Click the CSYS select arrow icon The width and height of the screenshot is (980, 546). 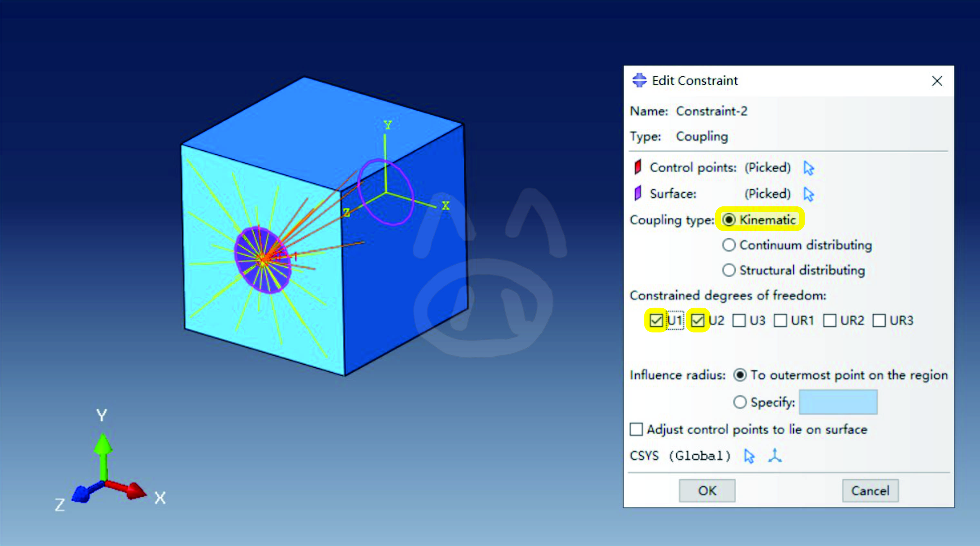(749, 456)
